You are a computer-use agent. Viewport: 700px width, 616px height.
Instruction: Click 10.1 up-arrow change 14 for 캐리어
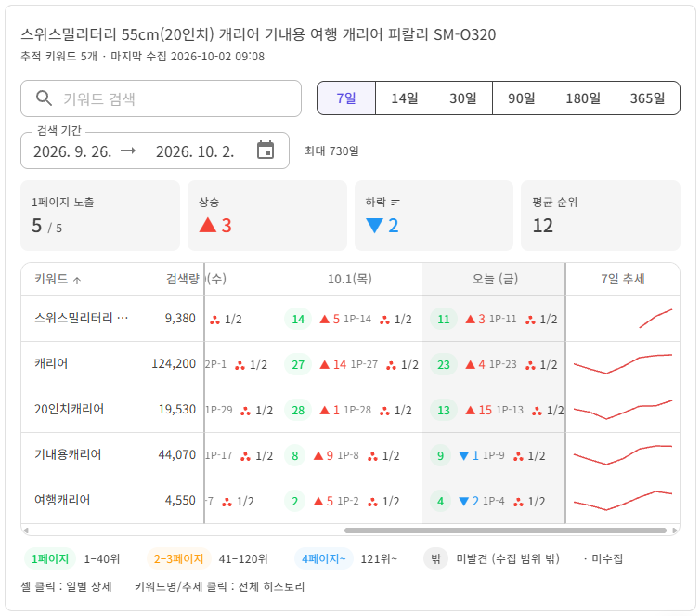[x=333, y=364]
